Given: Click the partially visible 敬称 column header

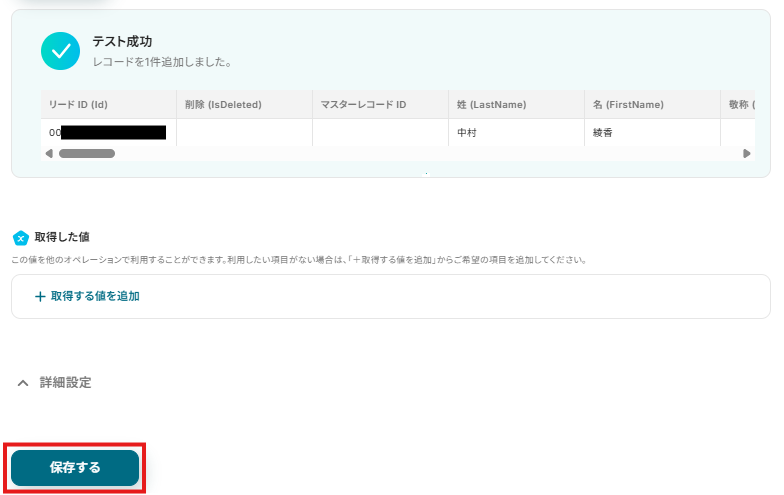Looking at the screenshot, I should [x=738, y=104].
